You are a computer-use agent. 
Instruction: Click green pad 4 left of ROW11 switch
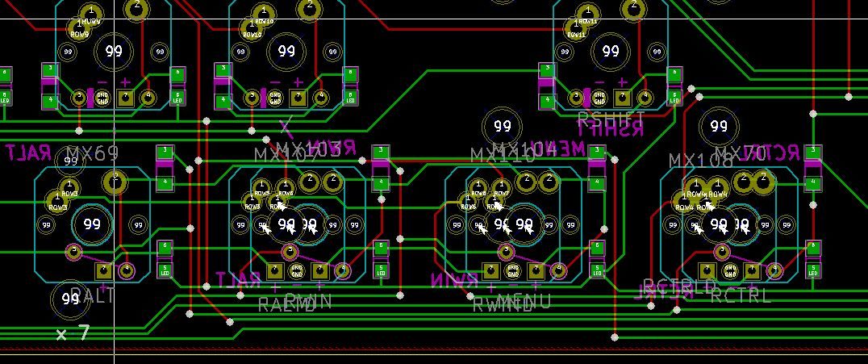pos(547,102)
